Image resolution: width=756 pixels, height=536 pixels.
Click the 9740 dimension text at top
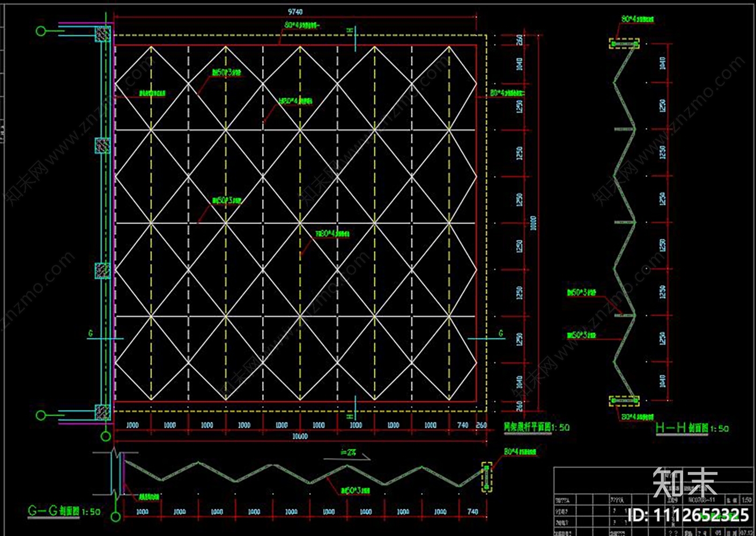(x=295, y=12)
